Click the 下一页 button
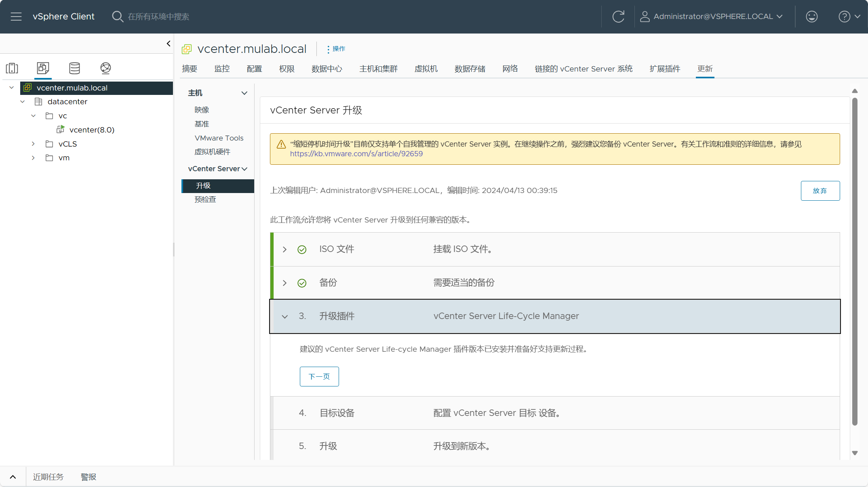The height and width of the screenshot is (487, 868). (319, 376)
